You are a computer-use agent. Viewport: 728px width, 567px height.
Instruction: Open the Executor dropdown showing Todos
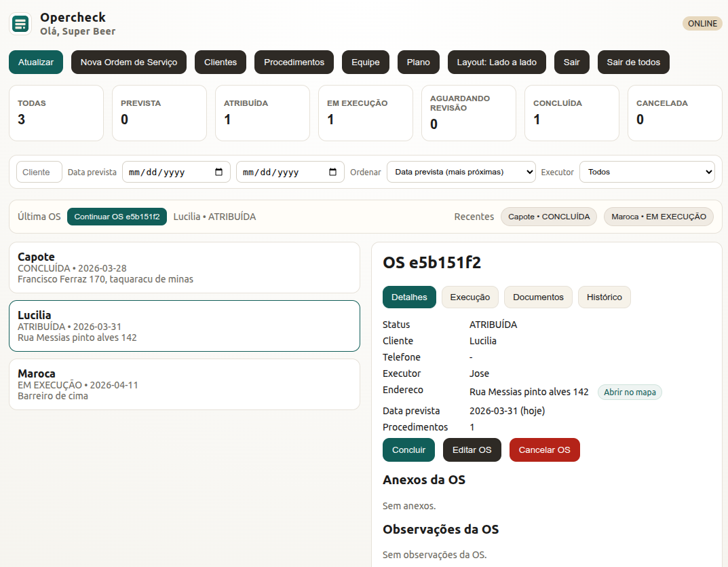(646, 172)
